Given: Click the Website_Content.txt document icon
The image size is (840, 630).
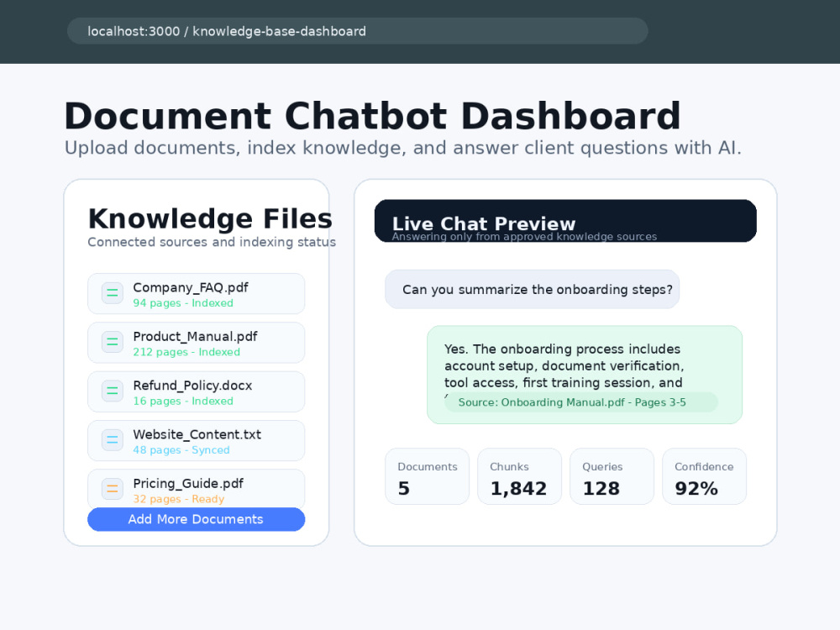Looking at the screenshot, I should tap(113, 440).
